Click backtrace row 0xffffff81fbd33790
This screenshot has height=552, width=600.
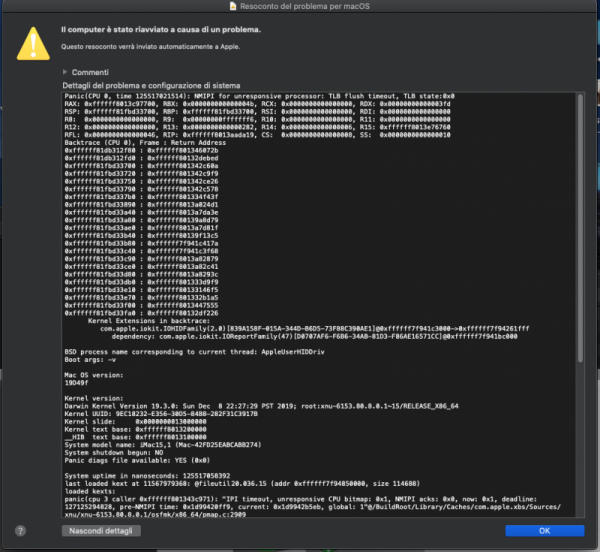click(142, 189)
